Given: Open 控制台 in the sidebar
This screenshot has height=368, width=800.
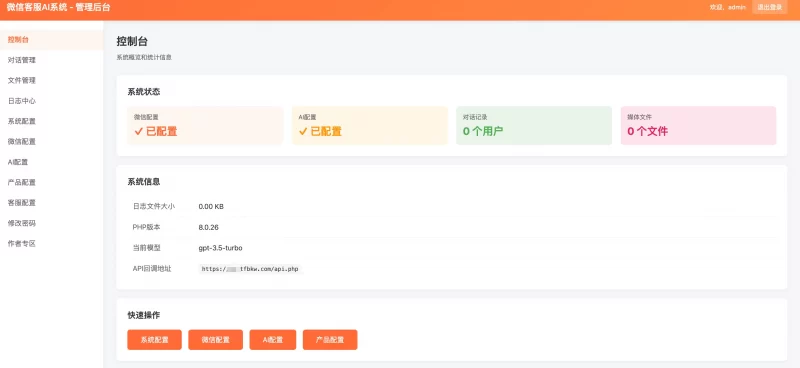Looking at the screenshot, I should tap(52, 40).
